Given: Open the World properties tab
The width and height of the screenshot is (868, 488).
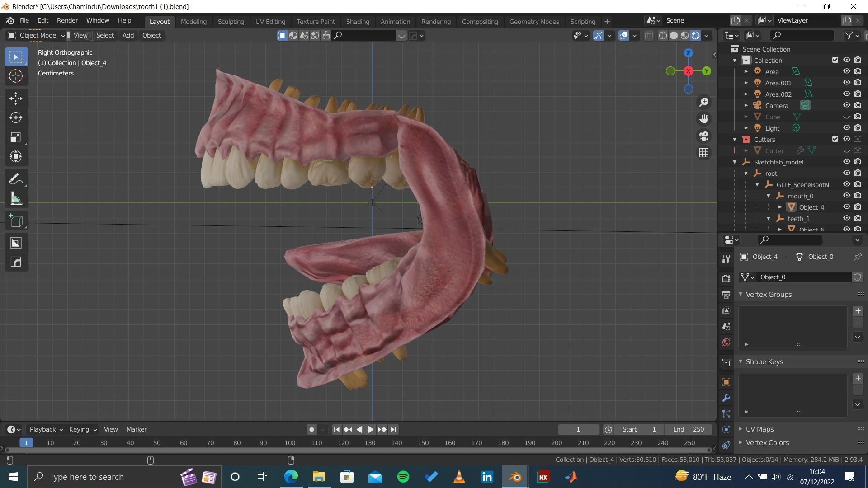Looking at the screenshot, I should (726, 343).
